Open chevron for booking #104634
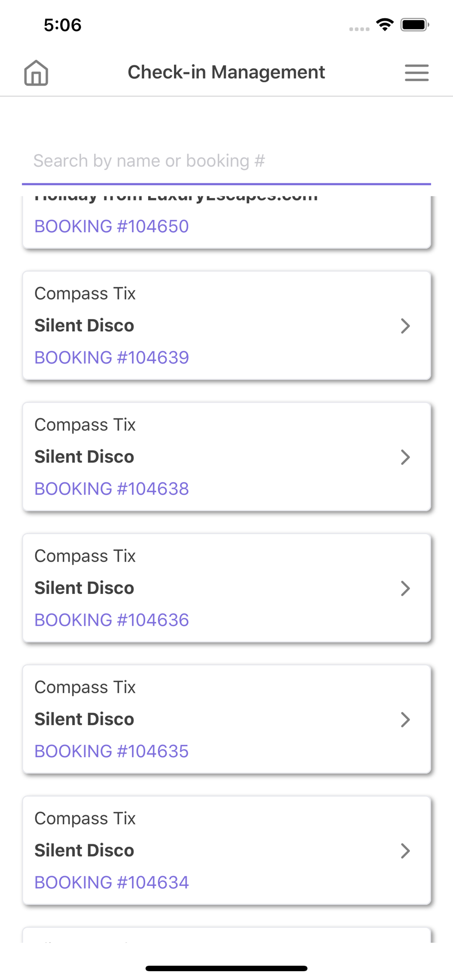 [x=405, y=851]
